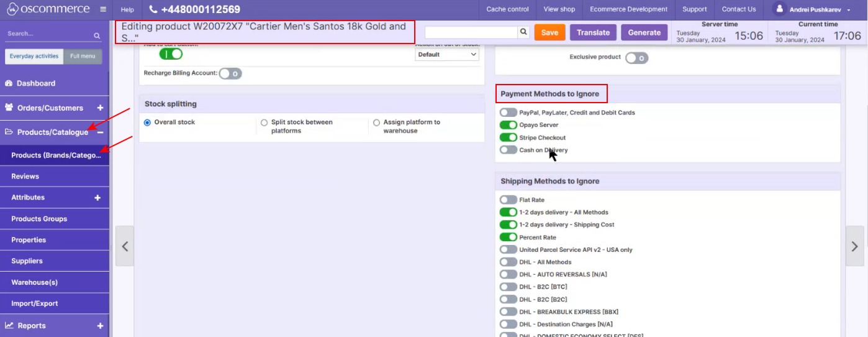
Task: Toggle United Parcel Service API v2 switch
Action: click(509, 249)
